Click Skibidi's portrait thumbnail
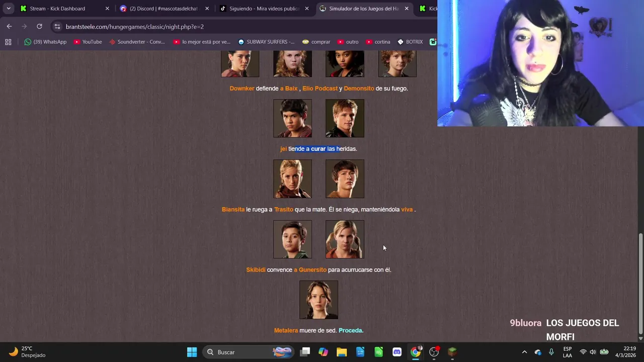 click(x=292, y=239)
